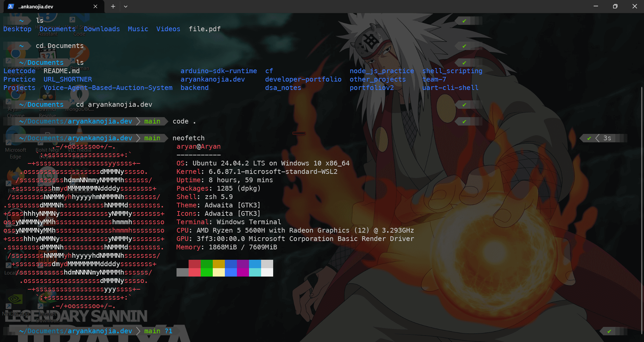
Task: Click the dsa_notes directory entry
Action: click(x=283, y=88)
